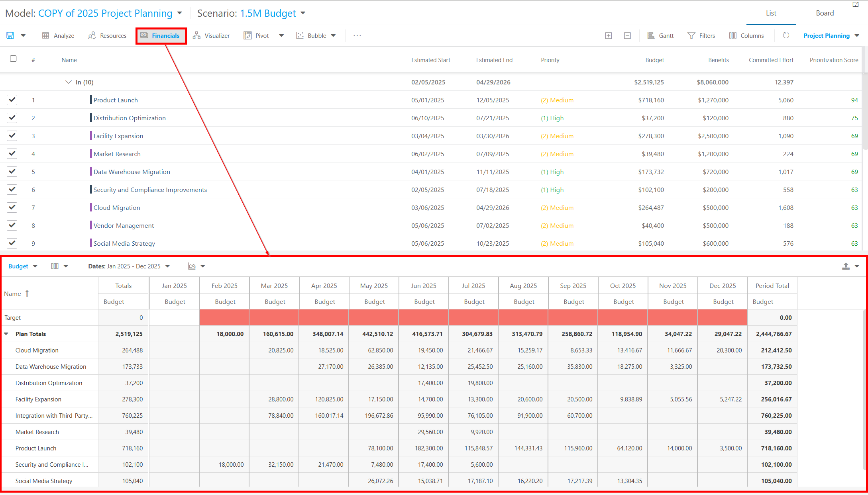The image size is (868, 495).
Task: Open the chart display icon menu
Action: (197, 266)
